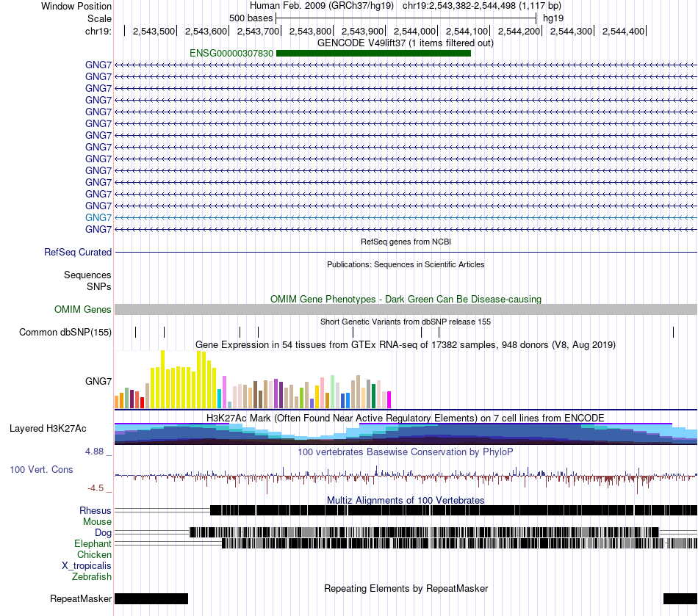Select the chr19: ruler label
This screenshot has height=616, width=698.
98,31
